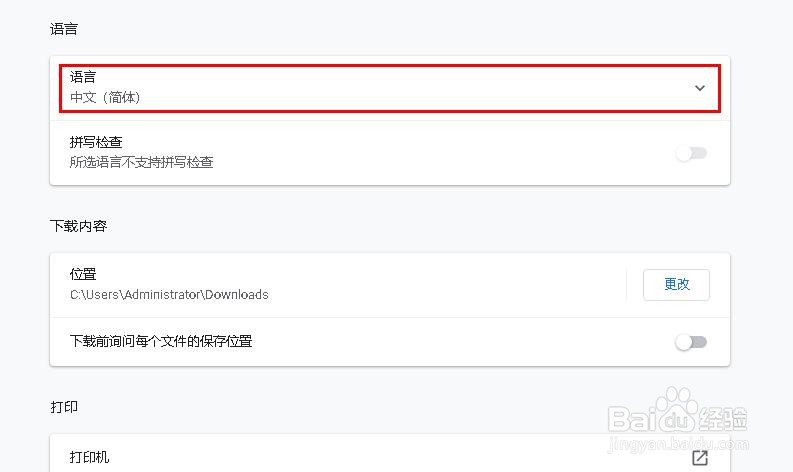Open the 打印机 settings row label

(90, 457)
